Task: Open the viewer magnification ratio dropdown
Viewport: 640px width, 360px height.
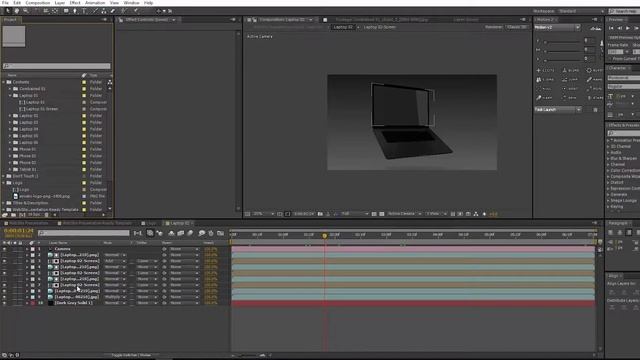Action: 264,214
